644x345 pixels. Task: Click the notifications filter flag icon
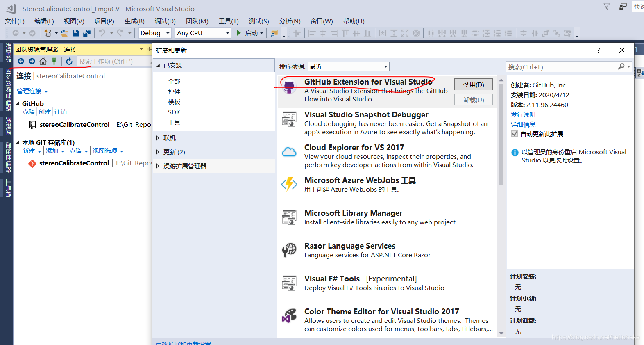point(607,7)
